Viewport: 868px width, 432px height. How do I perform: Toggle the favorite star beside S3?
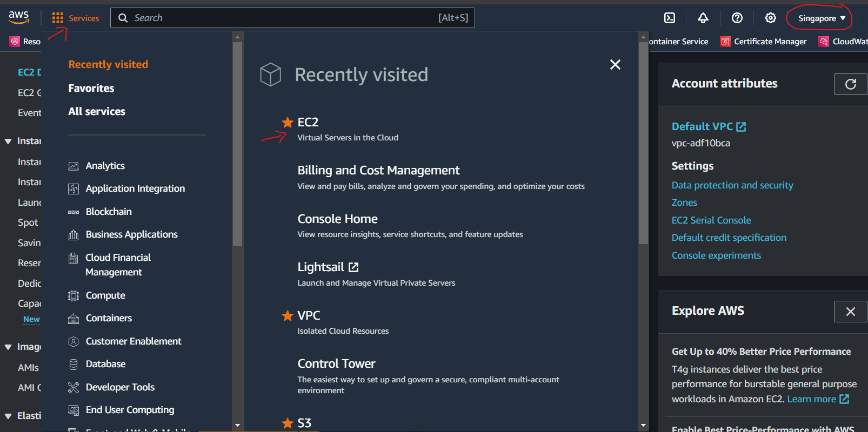point(286,423)
